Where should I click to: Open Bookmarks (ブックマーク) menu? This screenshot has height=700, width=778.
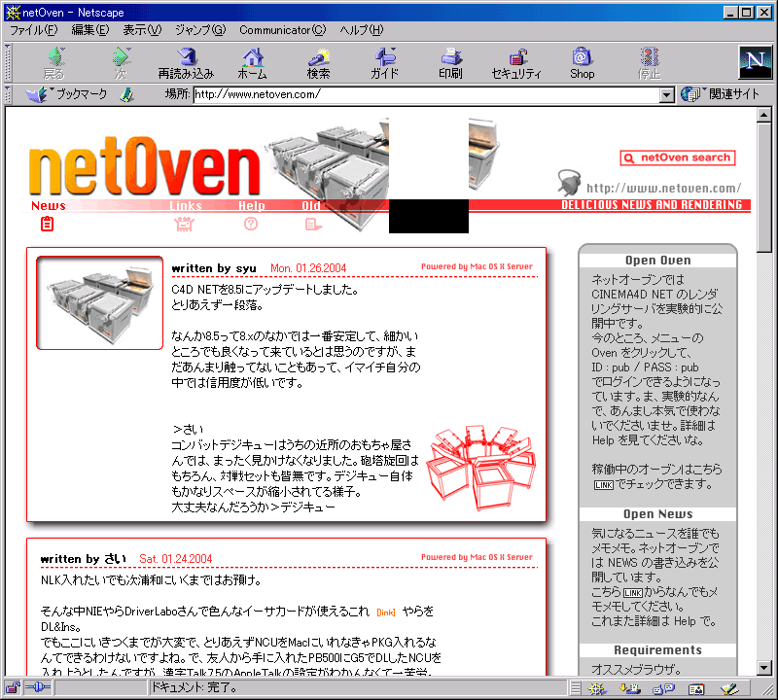pos(66,94)
